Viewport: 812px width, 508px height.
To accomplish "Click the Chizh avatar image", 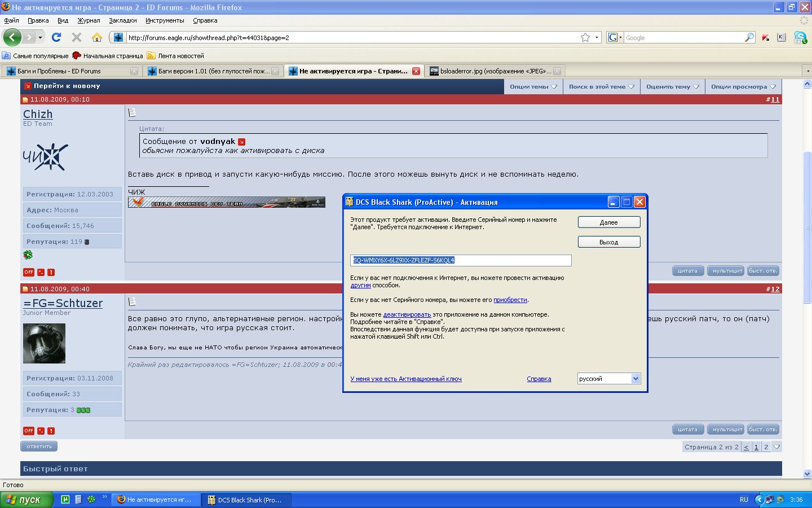I will pyautogui.click(x=45, y=156).
